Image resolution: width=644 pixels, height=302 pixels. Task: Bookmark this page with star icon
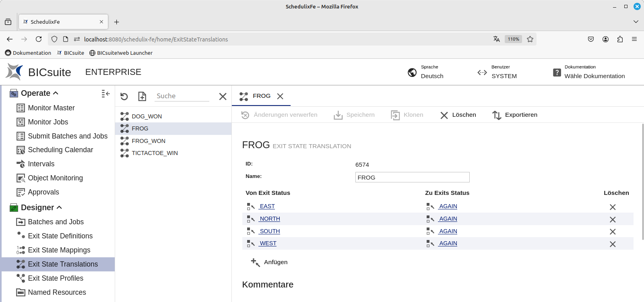click(530, 39)
